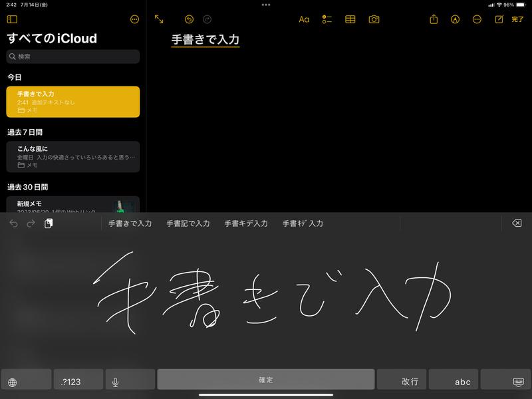The image size is (532, 399).
Task: Open text formatting with the Aa icon
Action: (303, 20)
